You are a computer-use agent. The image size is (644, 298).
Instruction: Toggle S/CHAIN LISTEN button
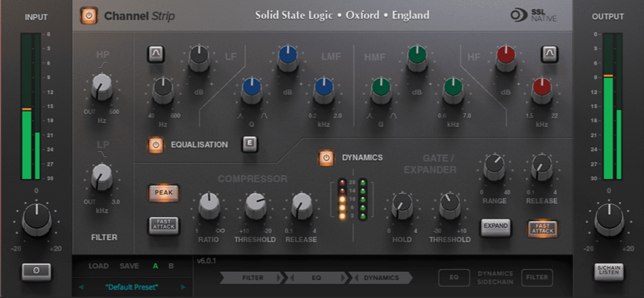tap(609, 272)
